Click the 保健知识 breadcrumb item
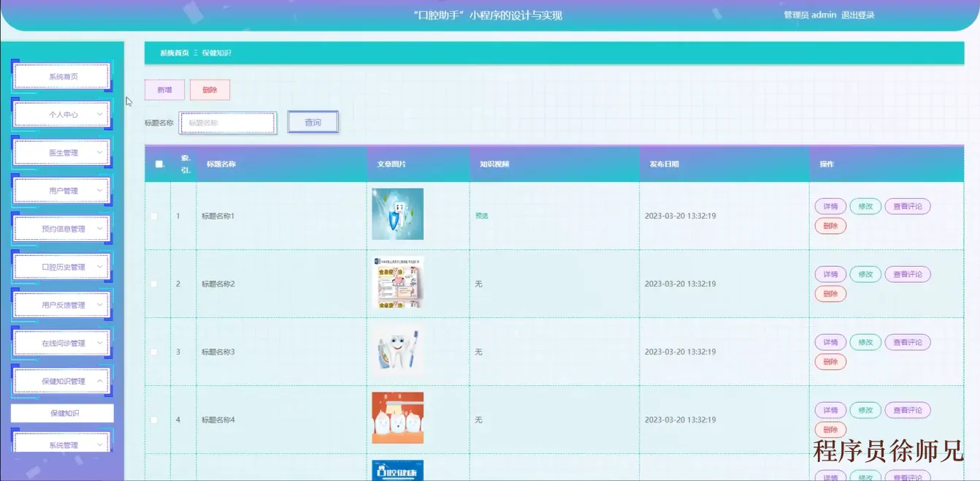The image size is (980, 481). click(216, 53)
